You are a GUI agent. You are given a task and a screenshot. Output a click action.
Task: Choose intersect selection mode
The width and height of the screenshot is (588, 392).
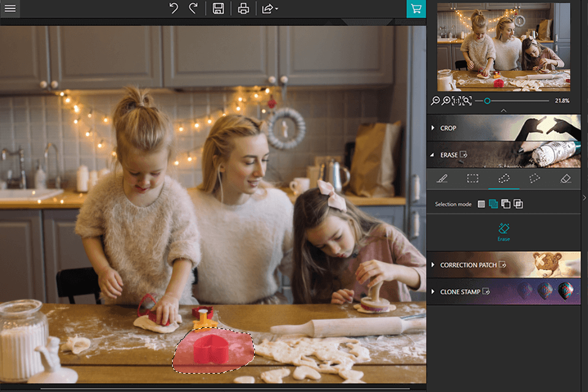(518, 204)
